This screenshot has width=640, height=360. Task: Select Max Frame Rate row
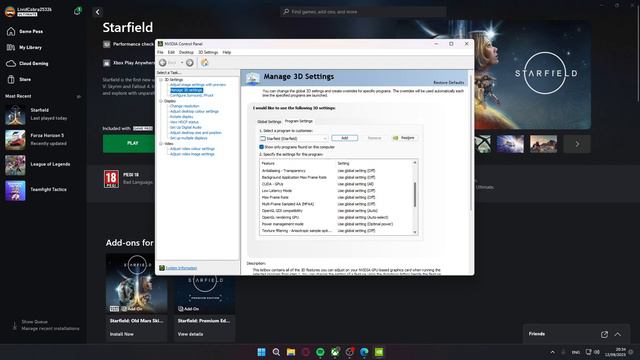(x=337, y=197)
